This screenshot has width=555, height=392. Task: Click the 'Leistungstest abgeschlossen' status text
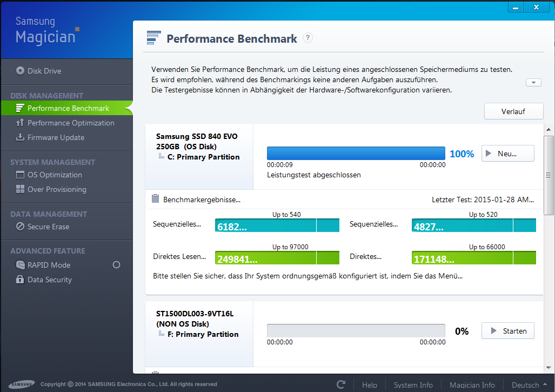tap(314, 175)
